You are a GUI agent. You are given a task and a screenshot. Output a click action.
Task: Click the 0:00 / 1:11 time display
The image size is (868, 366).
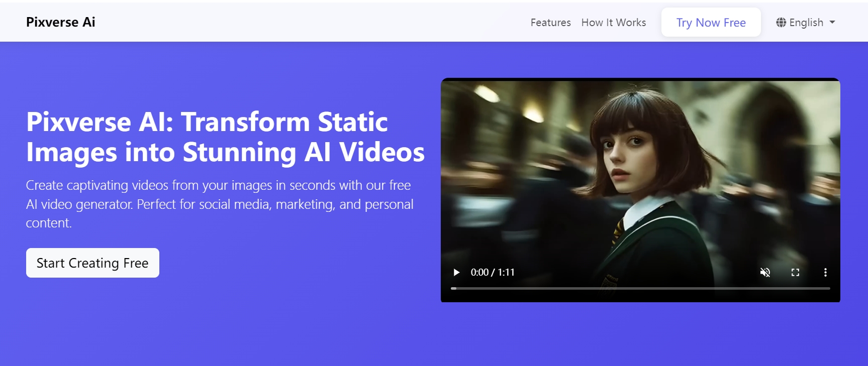click(x=493, y=272)
